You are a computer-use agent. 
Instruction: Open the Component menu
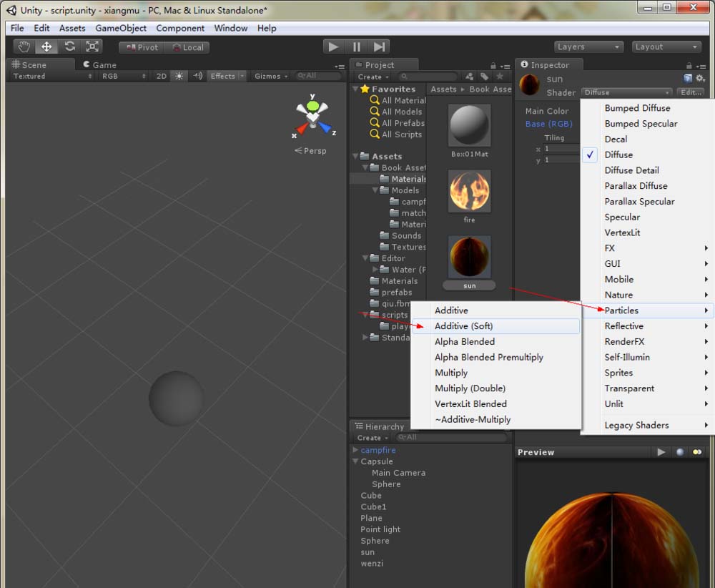click(180, 29)
